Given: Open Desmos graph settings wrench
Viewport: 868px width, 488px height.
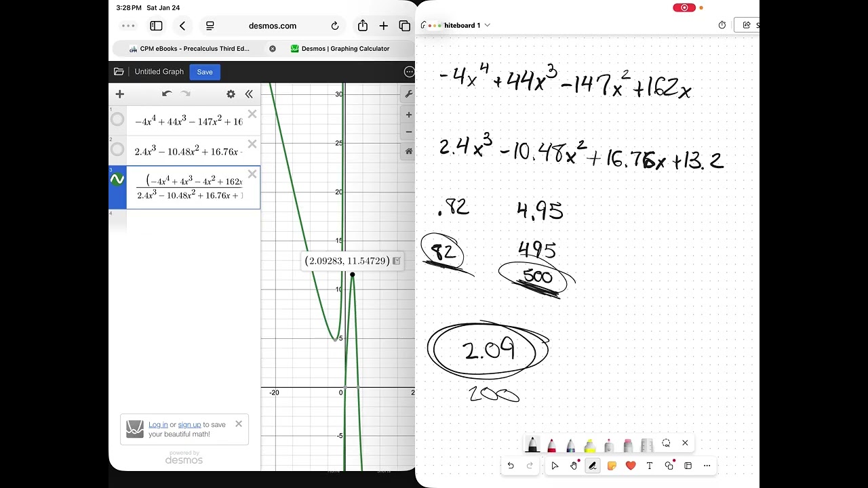Looking at the screenshot, I should coord(408,94).
